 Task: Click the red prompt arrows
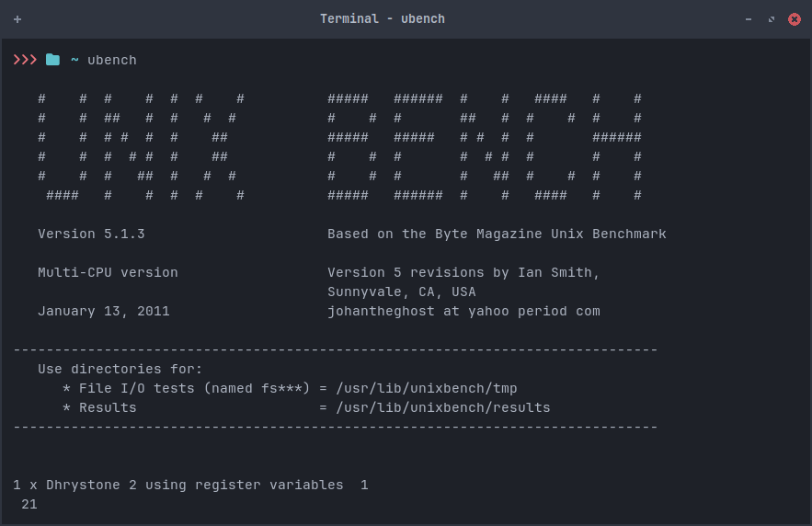pyautogui.click(x=25, y=60)
